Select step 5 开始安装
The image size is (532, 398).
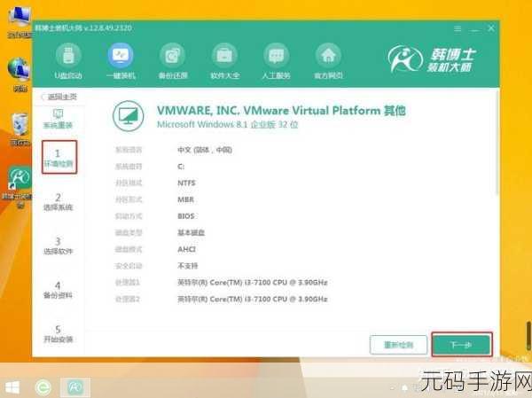pos(58,334)
